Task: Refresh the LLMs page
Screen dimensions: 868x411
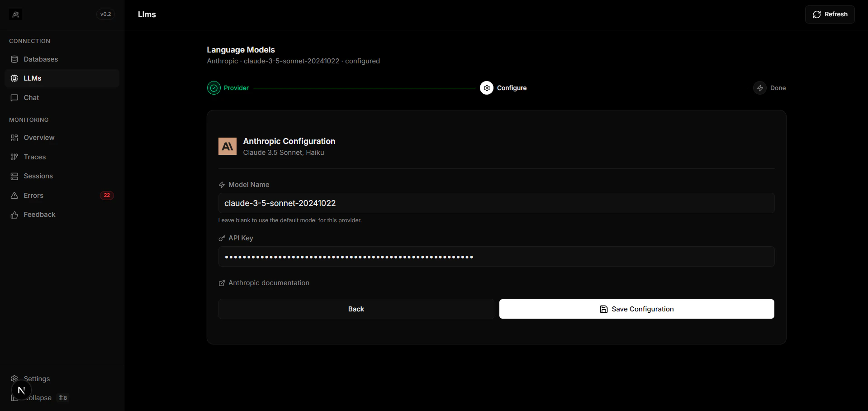Action: click(x=830, y=14)
